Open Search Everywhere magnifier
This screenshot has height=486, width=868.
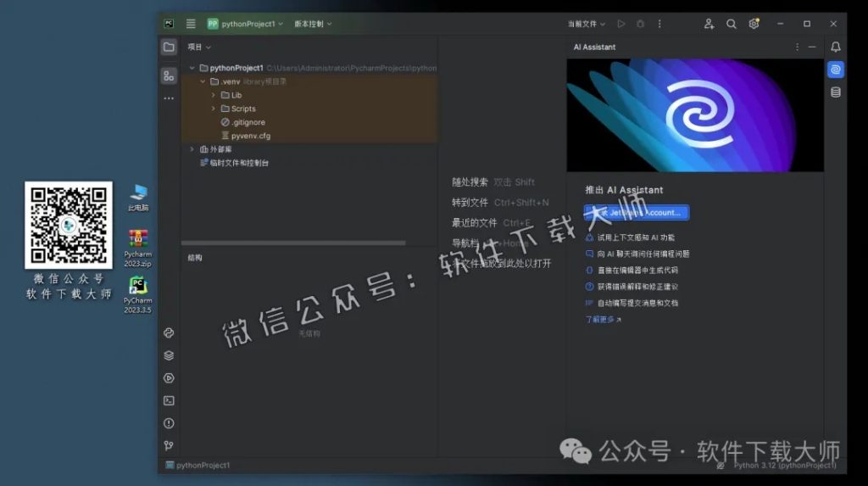(x=732, y=24)
